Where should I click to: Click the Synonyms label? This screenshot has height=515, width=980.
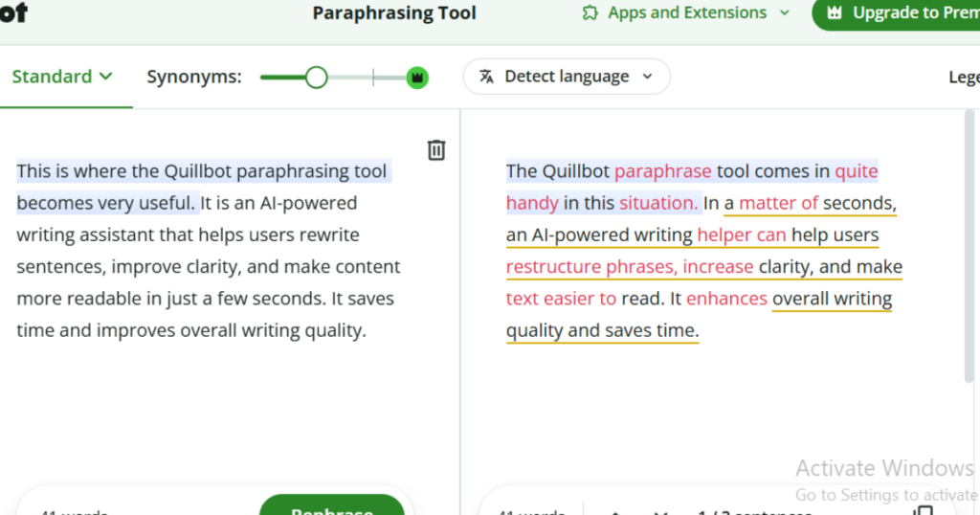pos(193,77)
